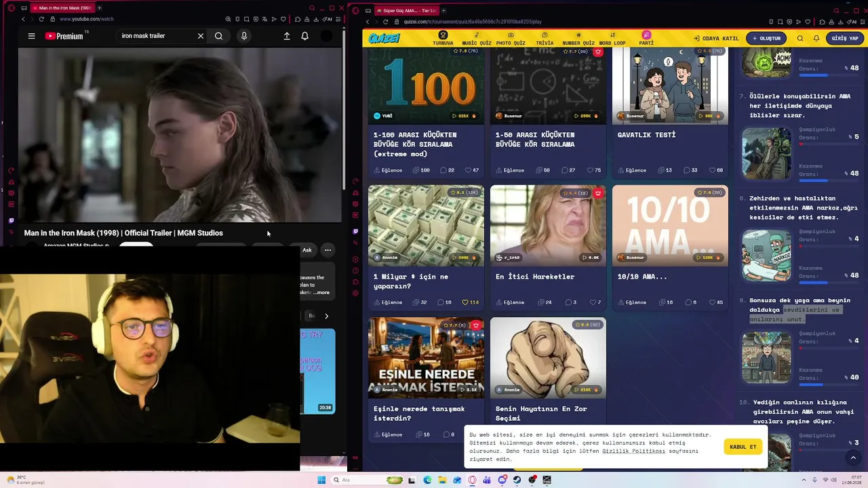The height and width of the screenshot is (488, 868).
Task: Open more actions menu under the video
Action: [328, 250]
